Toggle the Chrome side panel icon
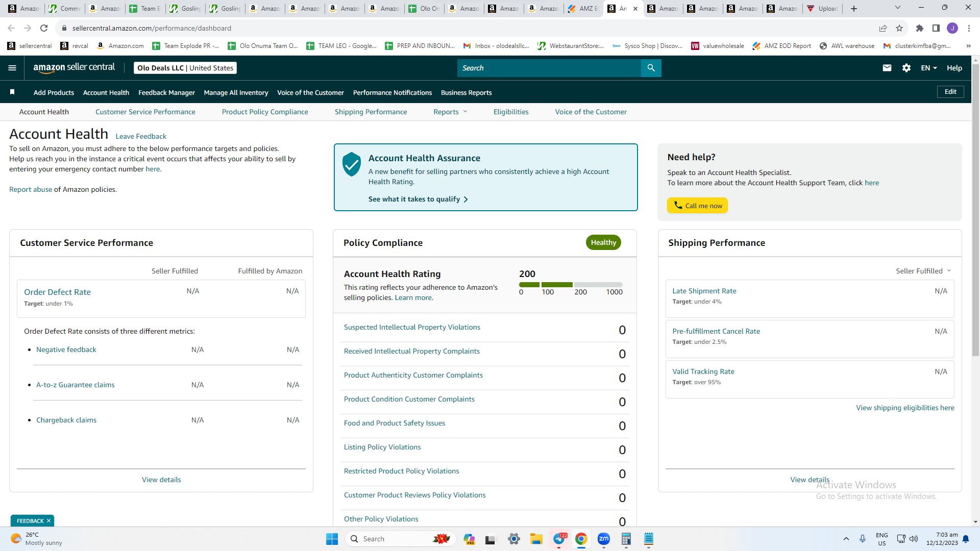 tap(936, 28)
